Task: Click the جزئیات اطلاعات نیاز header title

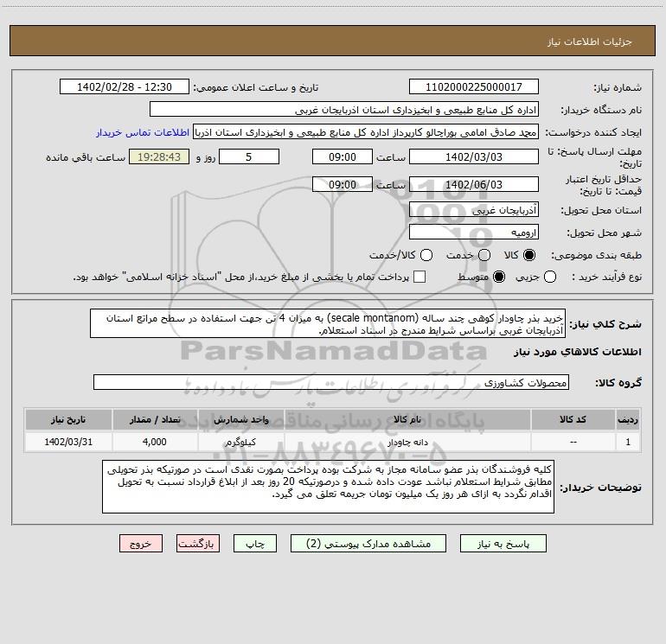Action: (590, 41)
